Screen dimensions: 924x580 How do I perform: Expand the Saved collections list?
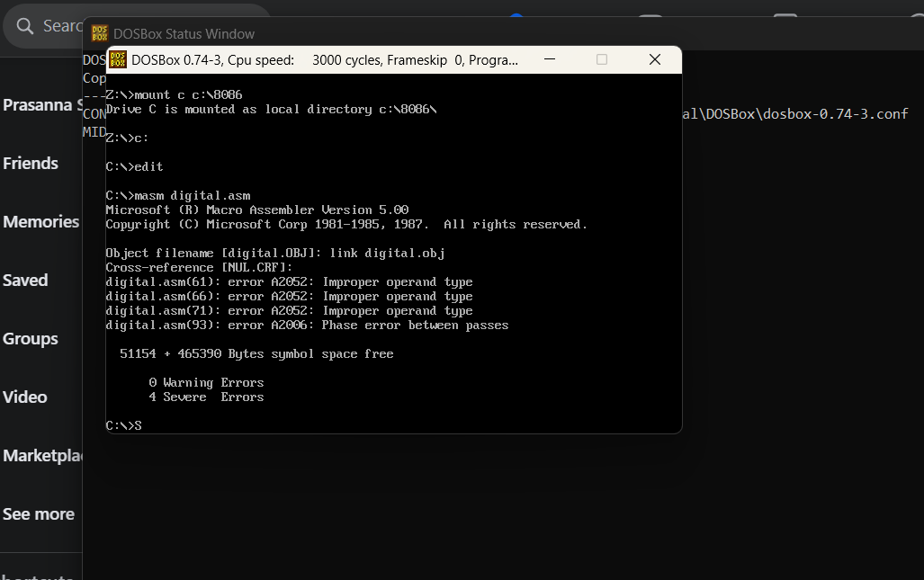[x=25, y=281]
